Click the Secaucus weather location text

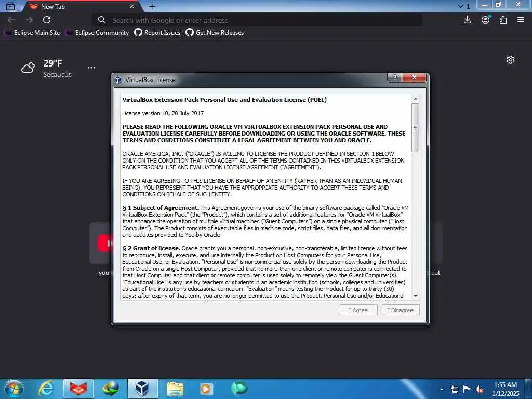click(x=57, y=75)
